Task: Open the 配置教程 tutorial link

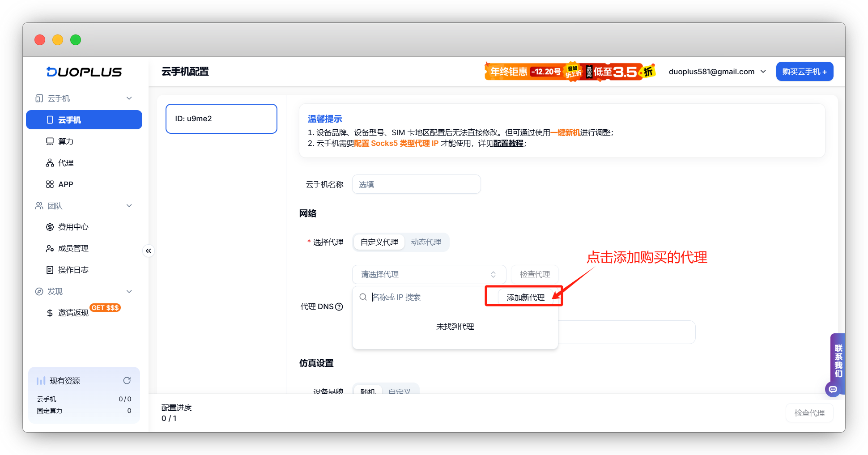Action: [x=509, y=144]
